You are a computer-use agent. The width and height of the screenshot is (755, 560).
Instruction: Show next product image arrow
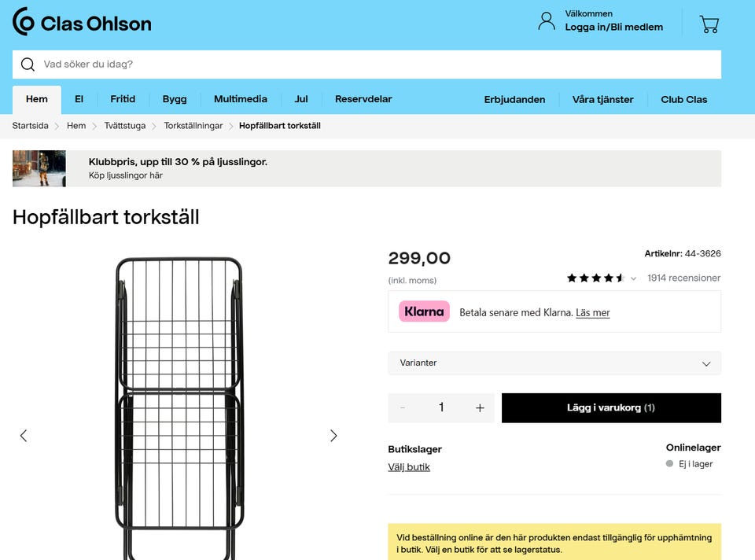coord(333,436)
